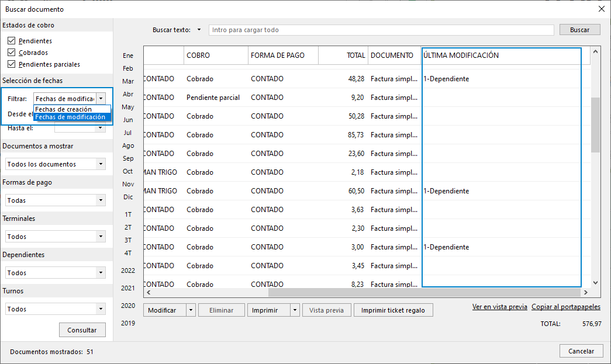Sort by TOTAL column header
Screen dimensions: 611x364
click(x=343, y=56)
